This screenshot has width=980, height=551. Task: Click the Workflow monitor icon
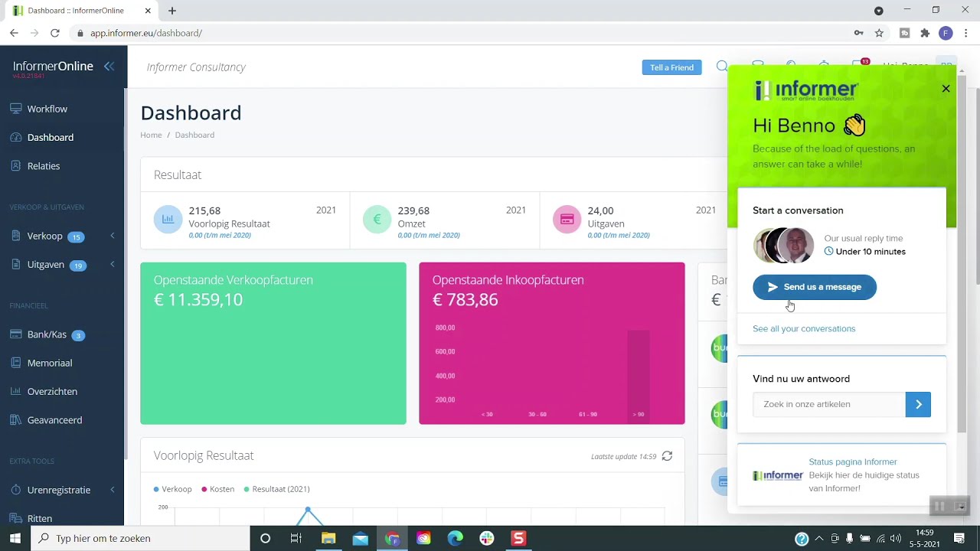[15, 109]
